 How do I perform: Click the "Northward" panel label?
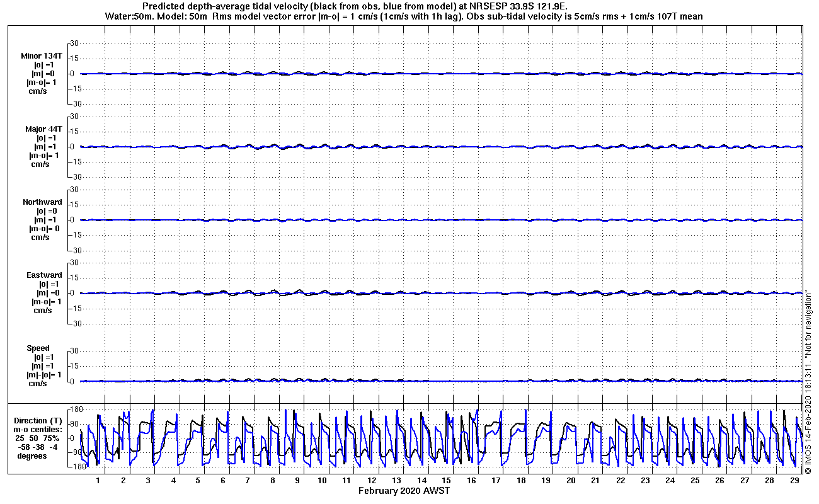42,202
